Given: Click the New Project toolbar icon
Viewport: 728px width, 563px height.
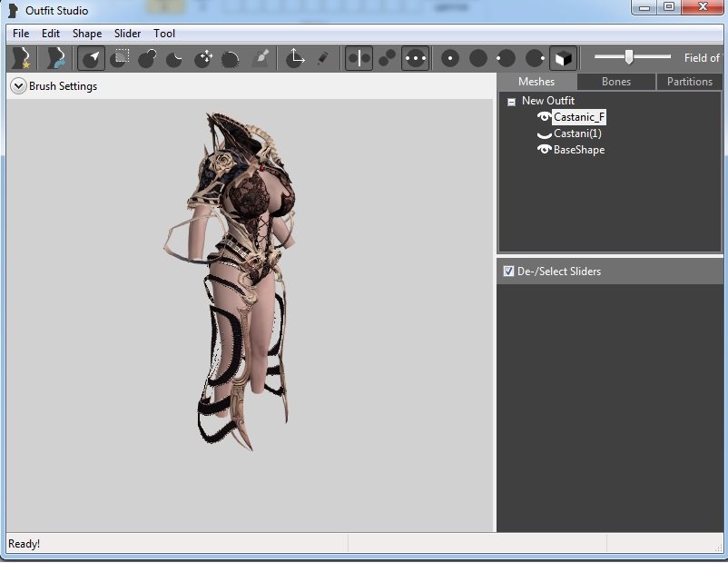Looking at the screenshot, I should click(x=20, y=59).
